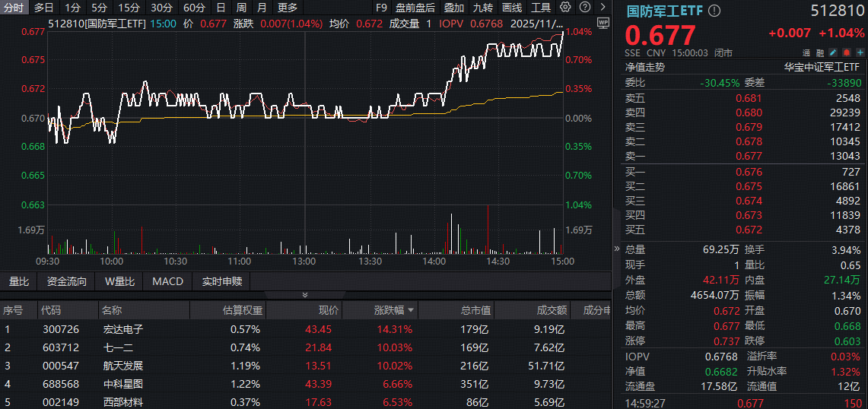Collapse indicator panel with double-chevron
The image size is (868, 409).
point(305,295)
